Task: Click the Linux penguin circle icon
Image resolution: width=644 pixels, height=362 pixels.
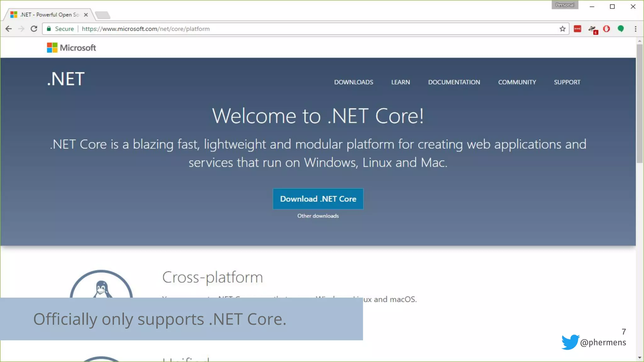Action: (x=101, y=284)
